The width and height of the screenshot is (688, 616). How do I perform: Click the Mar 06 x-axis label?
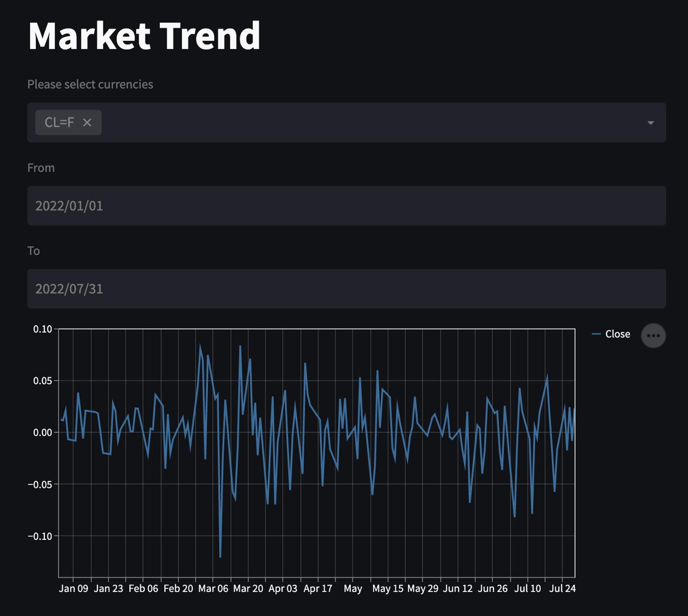point(213,588)
